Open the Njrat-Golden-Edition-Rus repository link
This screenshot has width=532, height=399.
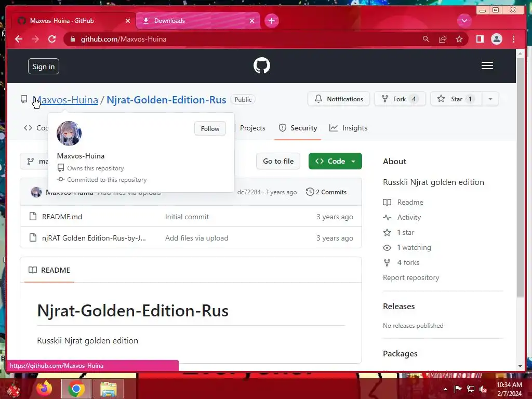point(166,100)
